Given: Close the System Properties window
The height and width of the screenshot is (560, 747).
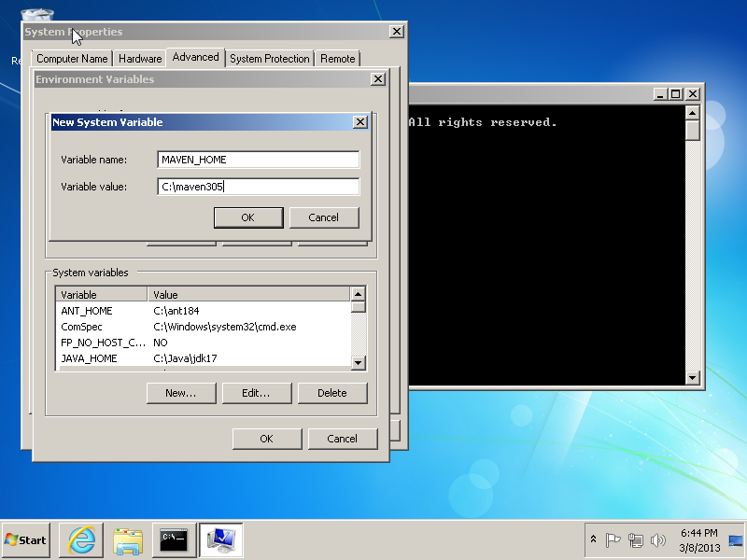Looking at the screenshot, I should click(x=396, y=32).
